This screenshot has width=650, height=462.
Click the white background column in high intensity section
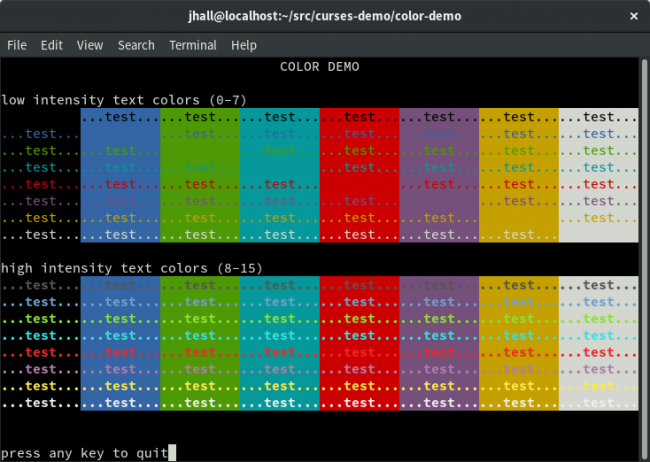click(598, 343)
